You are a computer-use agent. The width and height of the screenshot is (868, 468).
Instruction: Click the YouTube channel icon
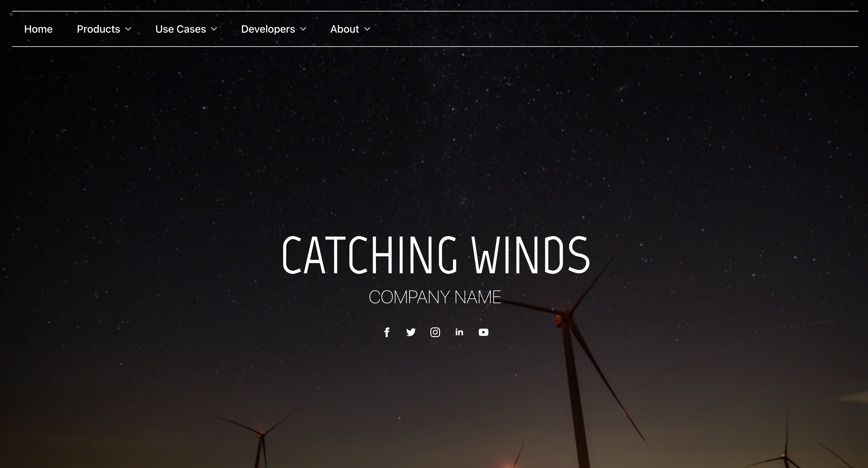pyautogui.click(x=484, y=333)
